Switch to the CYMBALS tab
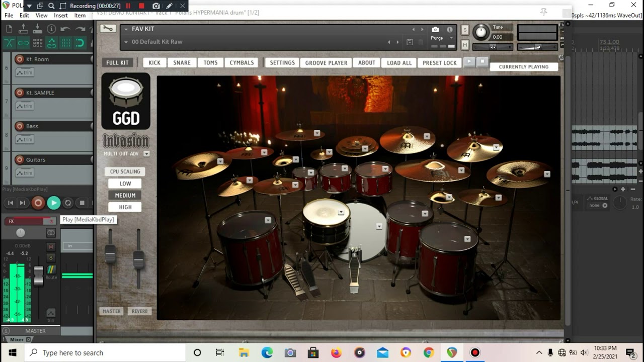This screenshot has width=644, height=362. point(242,63)
